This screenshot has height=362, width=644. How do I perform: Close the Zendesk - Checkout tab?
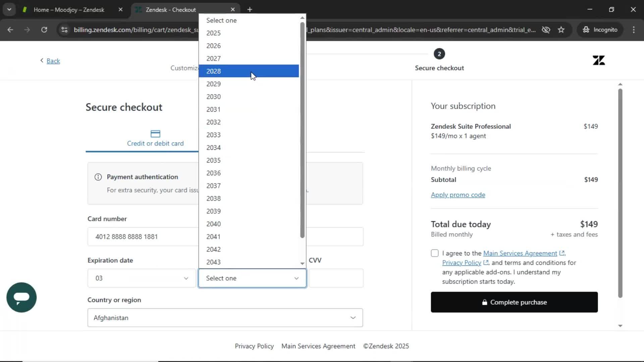coord(233,10)
